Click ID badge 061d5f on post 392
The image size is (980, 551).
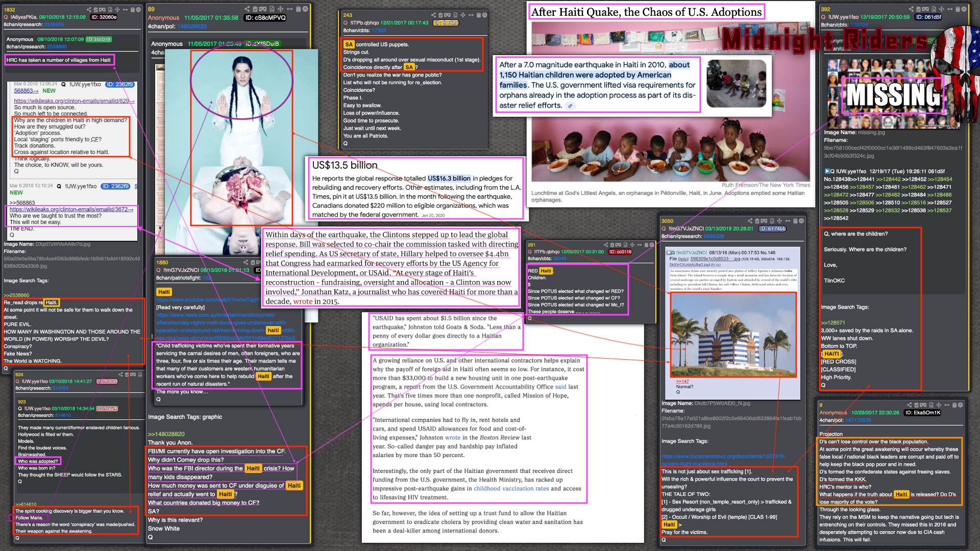coord(928,17)
